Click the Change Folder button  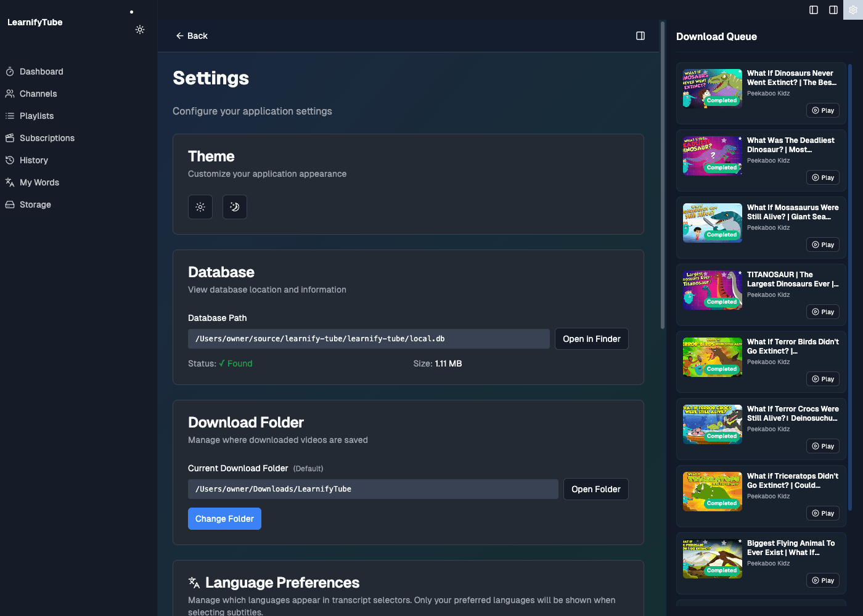[x=224, y=519]
